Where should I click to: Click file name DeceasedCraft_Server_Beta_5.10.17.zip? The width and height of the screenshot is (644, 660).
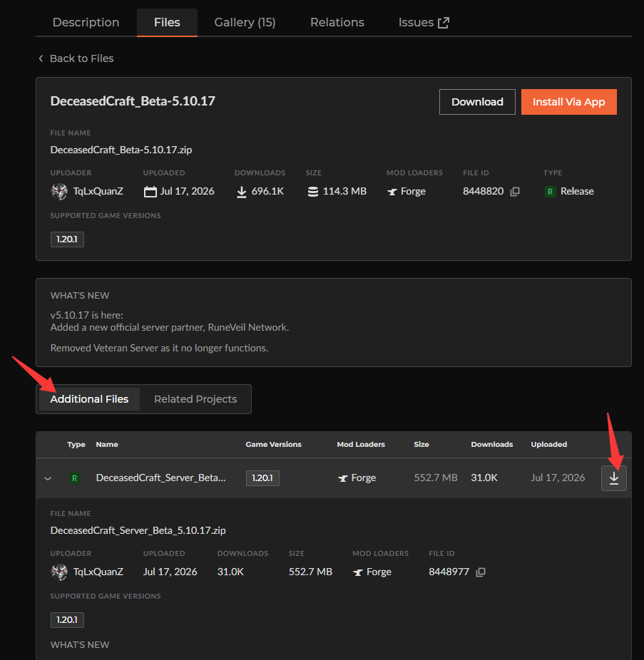(138, 530)
